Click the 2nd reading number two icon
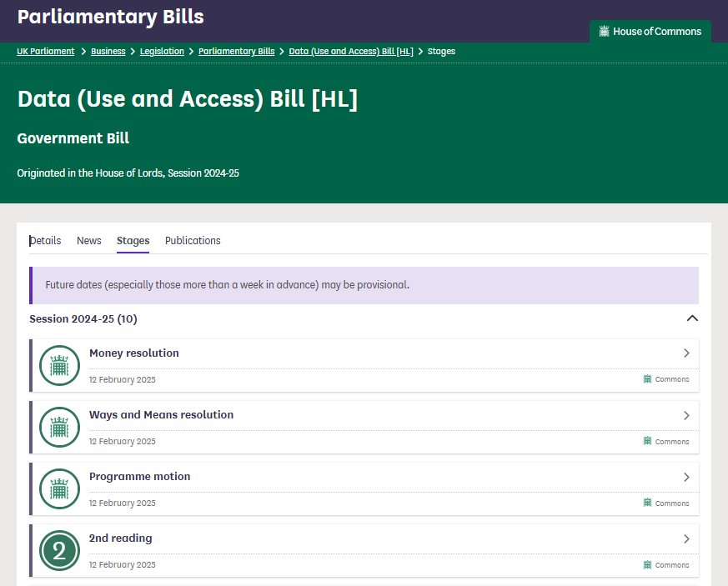The height and width of the screenshot is (586, 728). [x=59, y=551]
